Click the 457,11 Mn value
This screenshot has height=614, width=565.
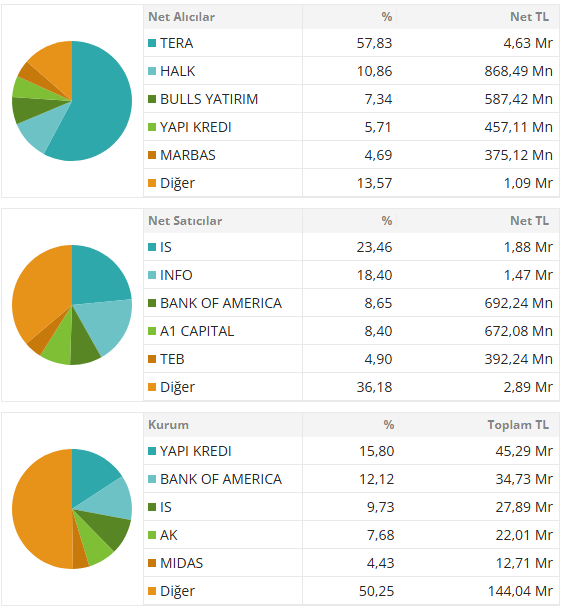pos(519,127)
